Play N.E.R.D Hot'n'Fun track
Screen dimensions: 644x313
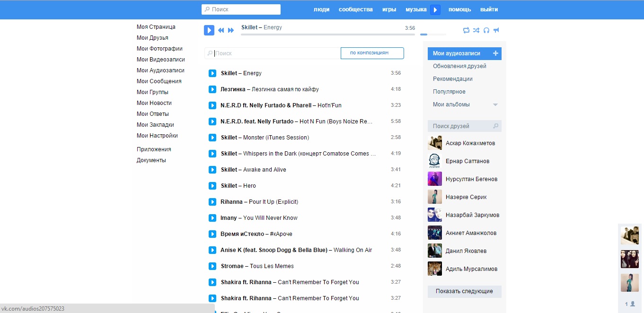pos(212,105)
